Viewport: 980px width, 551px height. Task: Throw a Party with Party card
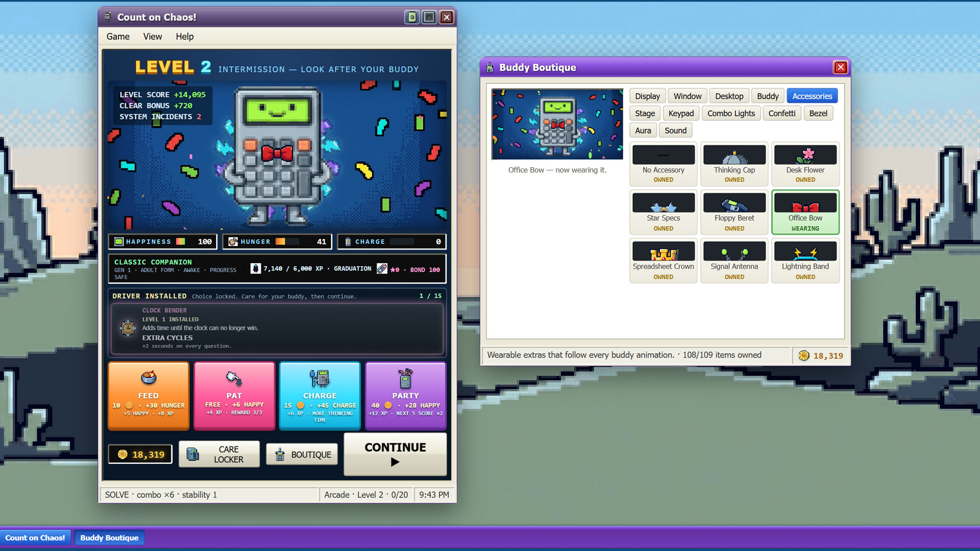coord(406,396)
